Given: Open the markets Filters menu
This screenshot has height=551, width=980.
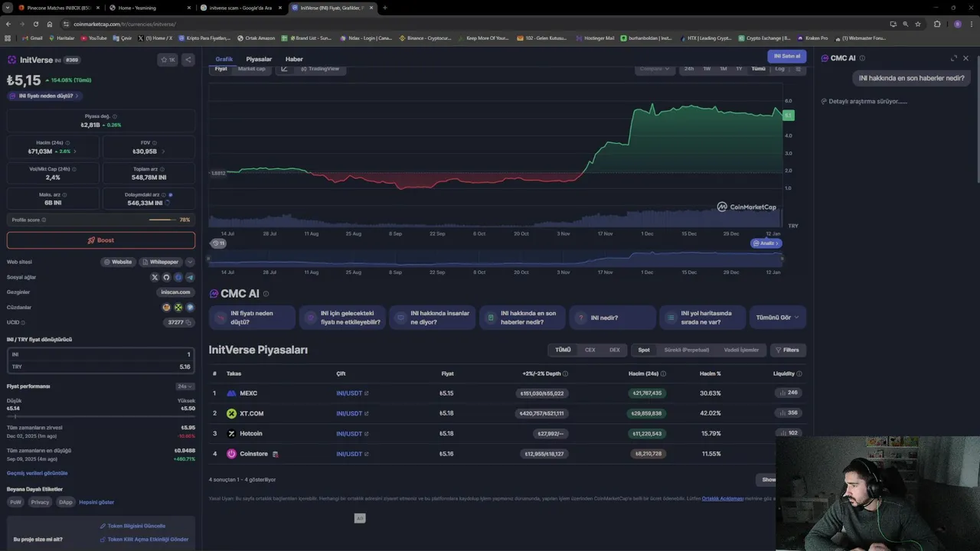Looking at the screenshot, I should tap(787, 350).
